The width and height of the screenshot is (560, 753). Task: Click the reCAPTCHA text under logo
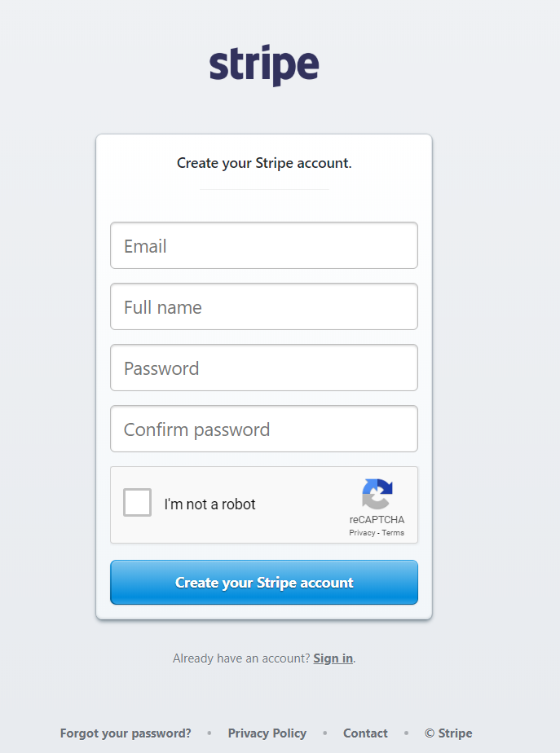[x=377, y=520]
